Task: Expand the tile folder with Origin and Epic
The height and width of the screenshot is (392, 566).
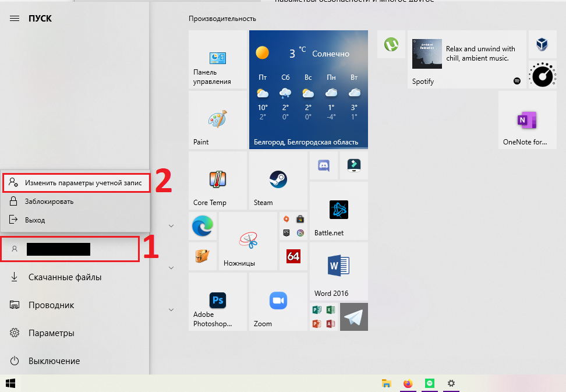Action: coord(293,226)
